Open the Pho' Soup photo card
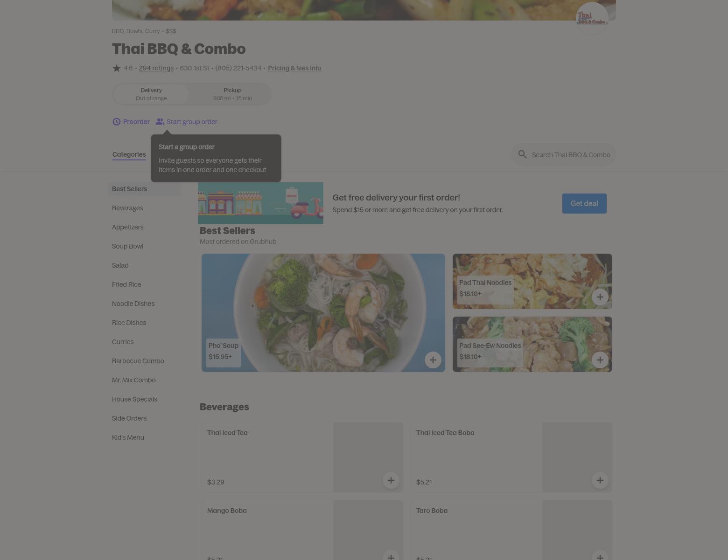728x560 pixels. (x=323, y=313)
